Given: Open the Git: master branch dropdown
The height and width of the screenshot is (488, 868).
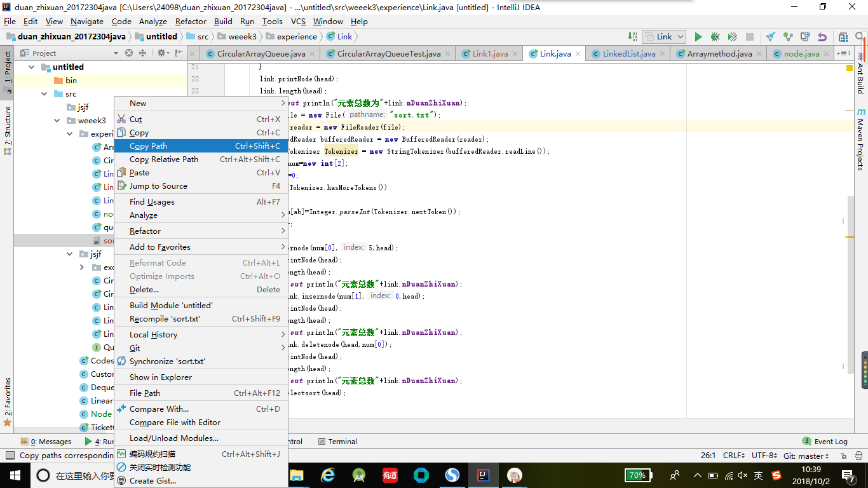Looking at the screenshot, I should (x=806, y=456).
